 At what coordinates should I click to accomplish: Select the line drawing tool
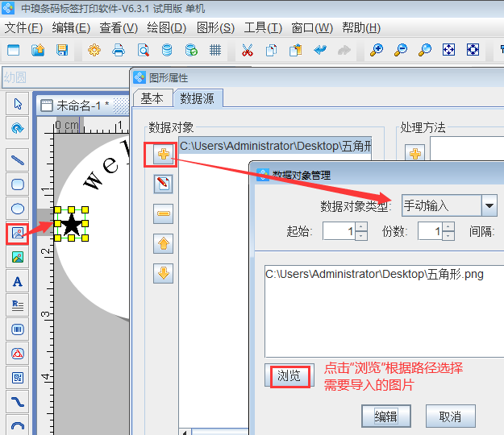click(17, 159)
